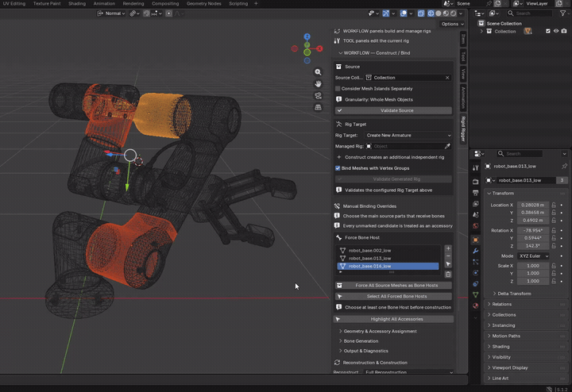Open the Rigid Rigger sidebar tab
Image resolution: width=572 pixels, height=392 pixels.
point(463,129)
